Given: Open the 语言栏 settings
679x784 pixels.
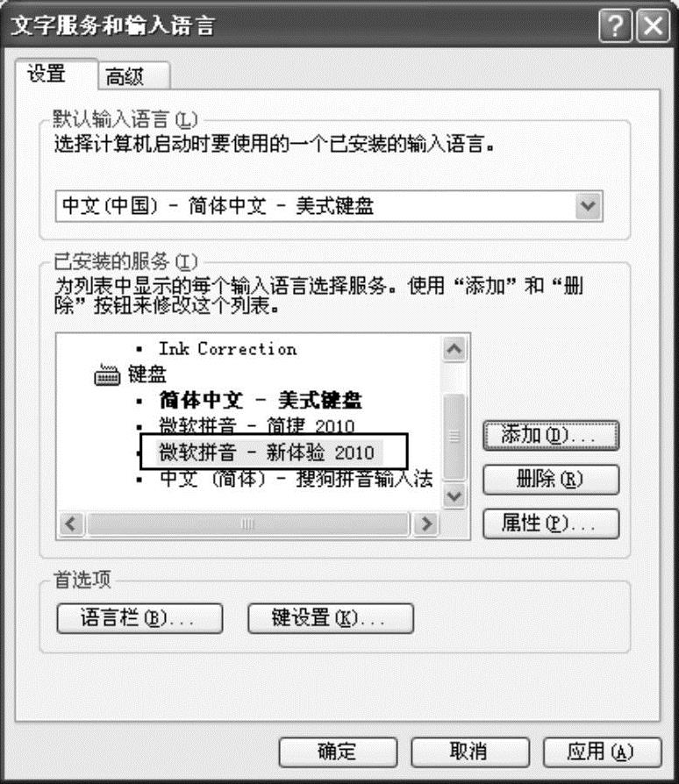Looking at the screenshot, I should 140,618.
